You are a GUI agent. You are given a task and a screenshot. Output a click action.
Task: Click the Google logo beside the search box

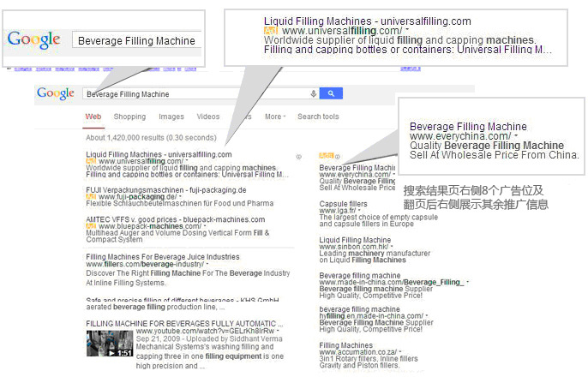(x=55, y=93)
